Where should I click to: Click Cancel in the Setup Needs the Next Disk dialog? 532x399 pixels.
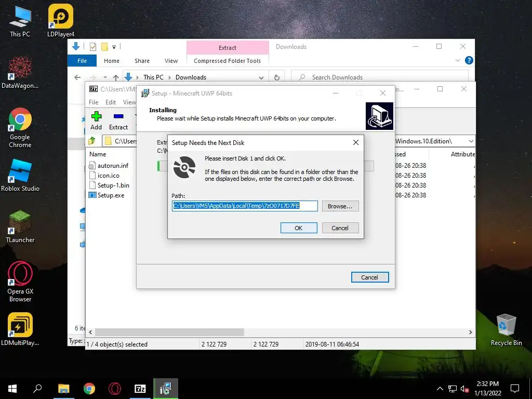(340, 228)
